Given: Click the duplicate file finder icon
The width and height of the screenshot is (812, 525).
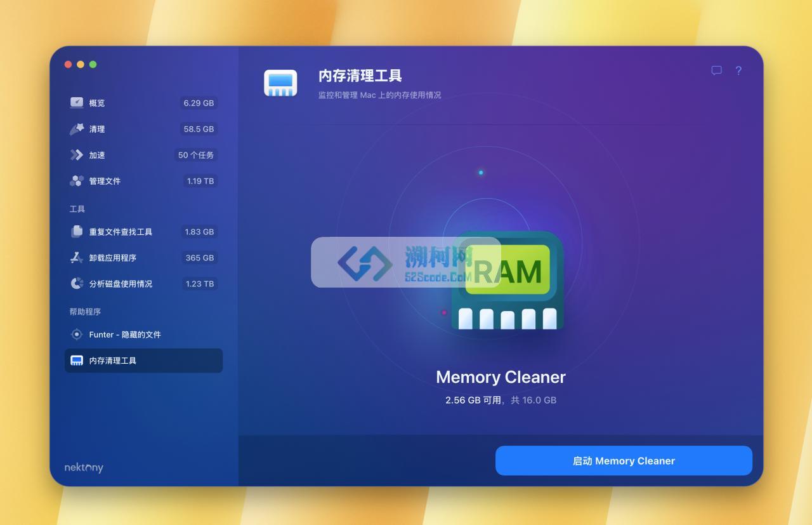Looking at the screenshot, I should 77,232.
